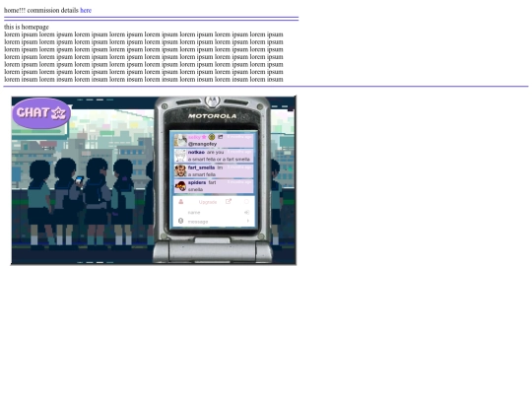The height and width of the screenshot is (399, 532).
Task: Click the purple CHAT star badge
Action: pyautogui.click(x=41, y=113)
